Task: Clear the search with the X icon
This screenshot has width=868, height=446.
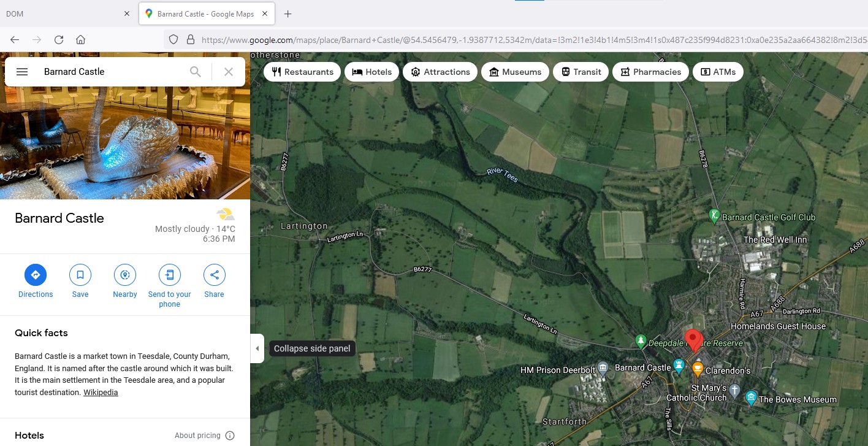Action: point(229,72)
